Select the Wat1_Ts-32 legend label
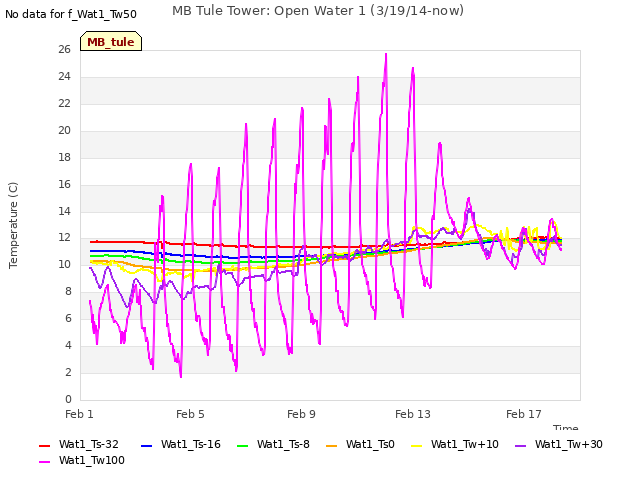The width and height of the screenshot is (640, 480). [89, 444]
